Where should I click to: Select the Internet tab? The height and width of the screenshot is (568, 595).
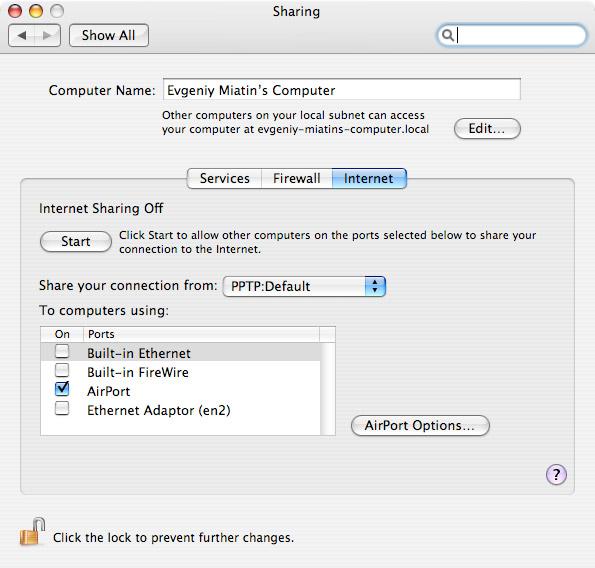coord(369,178)
